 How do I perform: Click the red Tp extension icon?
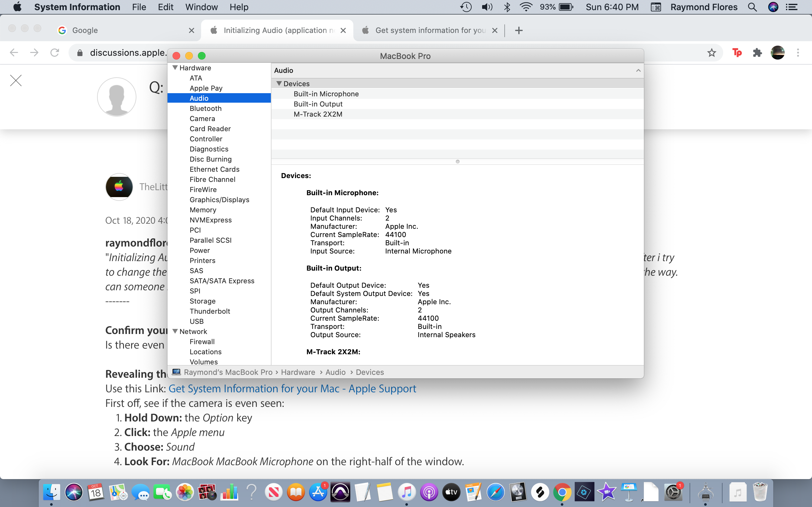coord(737,53)
